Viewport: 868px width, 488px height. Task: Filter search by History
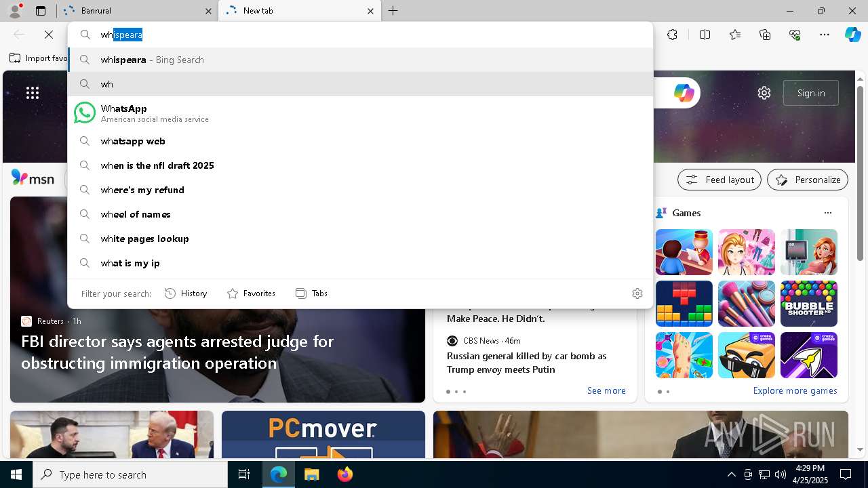[x=186, y=293]
